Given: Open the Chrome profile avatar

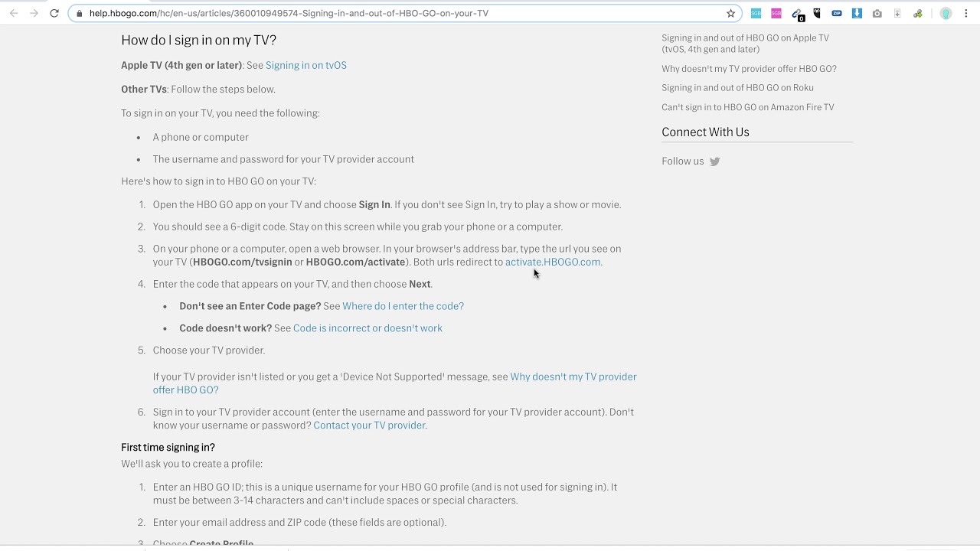Looking at the screenshot, I should click(946, 13).
